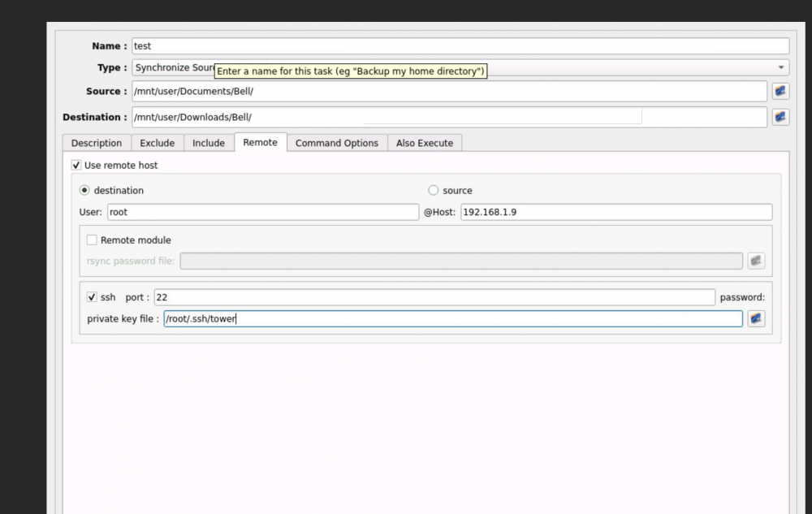This screenshot has width=812, height=514.
Task: Click the rsync password file field
Action: (x=461, y=261)
